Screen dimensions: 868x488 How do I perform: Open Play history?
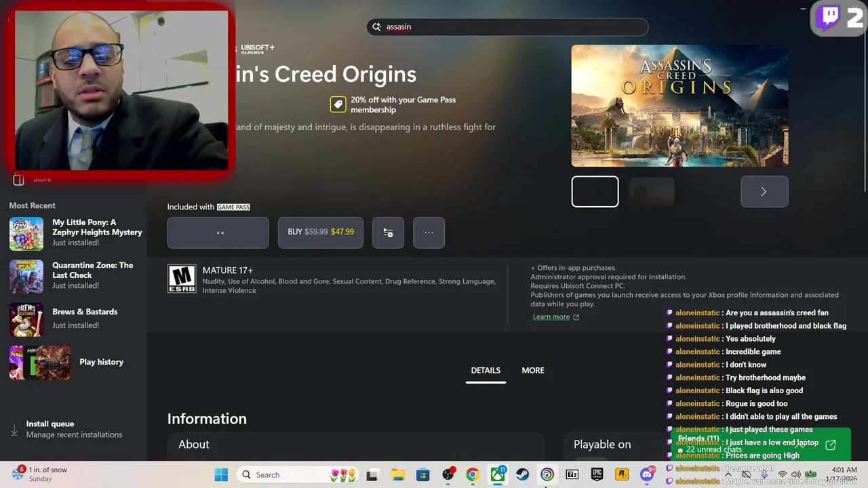coord(75,362)
